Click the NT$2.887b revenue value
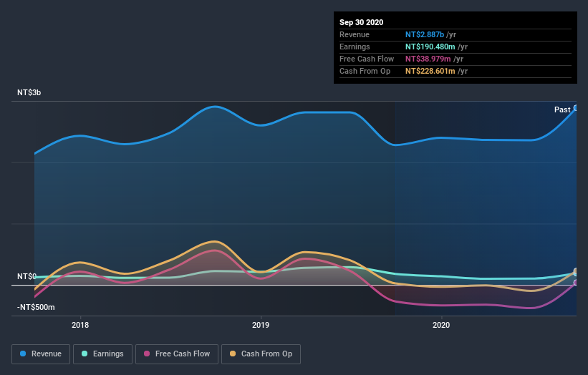Image resolution: width=588 pixels, height=375 pixels. click(425, 34)
